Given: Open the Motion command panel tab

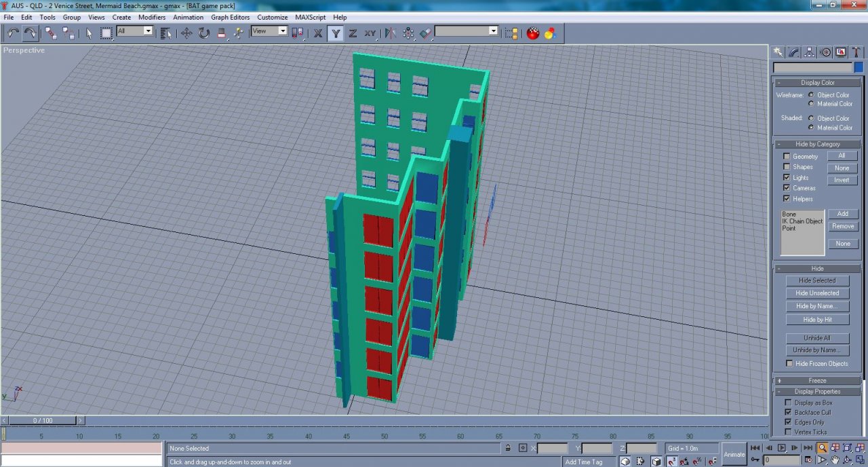Looking at the screenshot, I should click(x=825, y=52).
